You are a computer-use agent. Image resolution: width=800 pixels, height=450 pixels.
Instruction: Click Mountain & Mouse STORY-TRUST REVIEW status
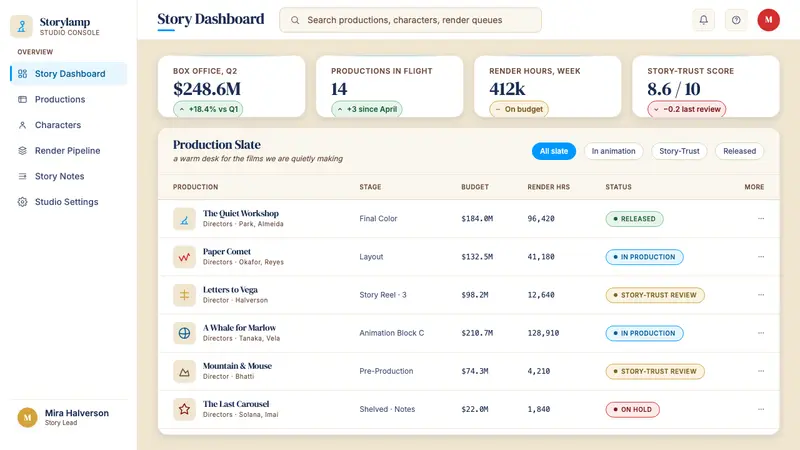655,371
